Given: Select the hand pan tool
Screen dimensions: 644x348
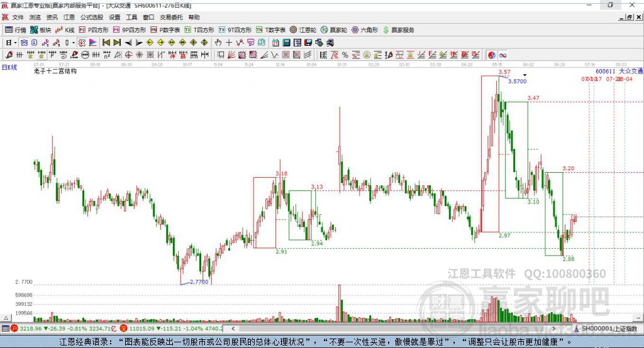Looking at the screenshot, I should coord(218,43).
